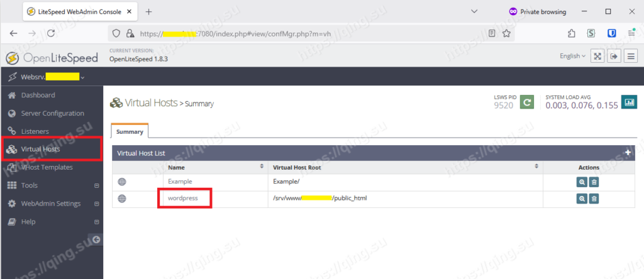
Task: Switch to the Summary tab
Action: (130, 132)
